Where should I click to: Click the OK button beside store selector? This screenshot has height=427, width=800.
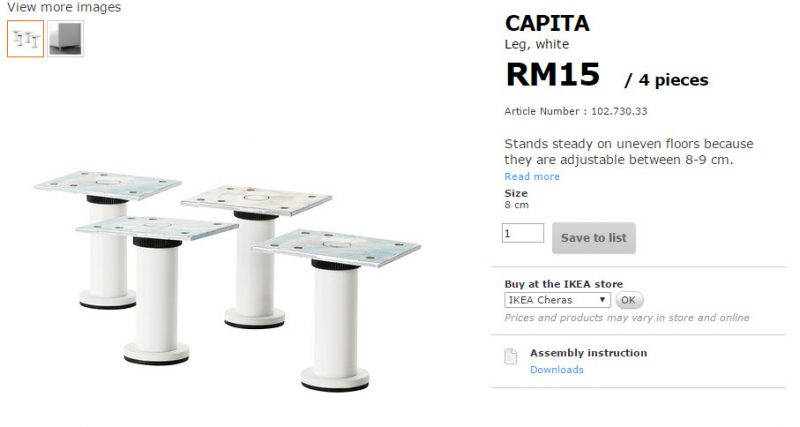(x=629, y=300)
